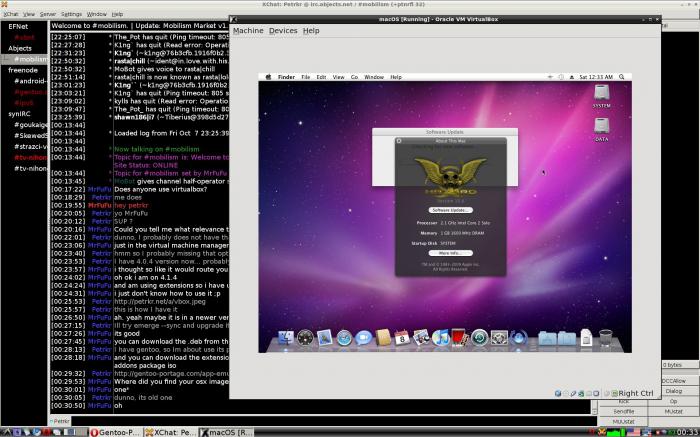Open the Opera Gentoo-P taskbar entry
Image resolution: width=700 pixels, height=437 pixels.
[x=116, y=432]
